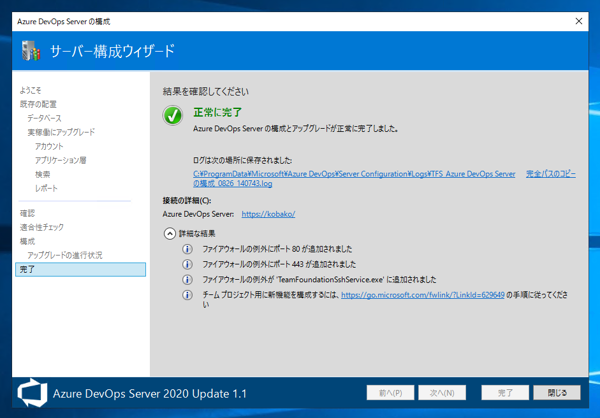Click the green success checkmark icon
Screen dimensions: 600x418
(173, 115)
